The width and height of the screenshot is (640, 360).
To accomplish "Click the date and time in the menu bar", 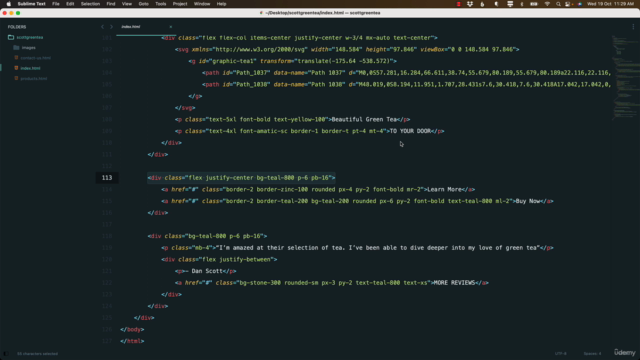I will [x=610, y=4].
